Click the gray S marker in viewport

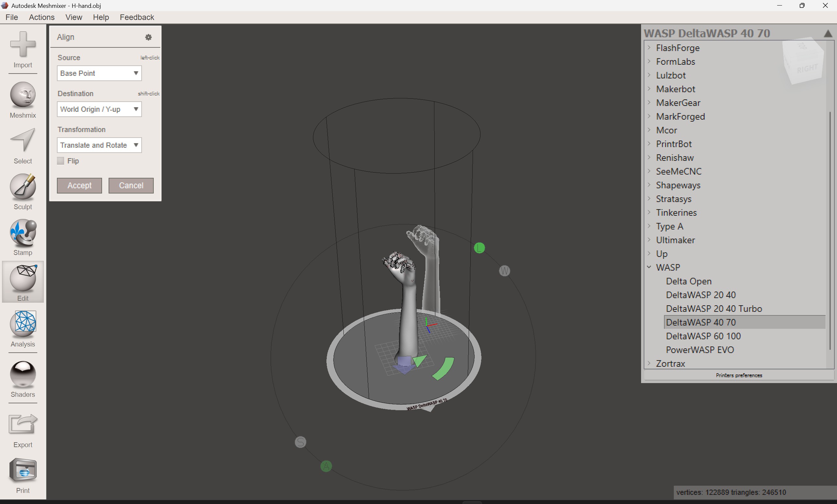300,442
